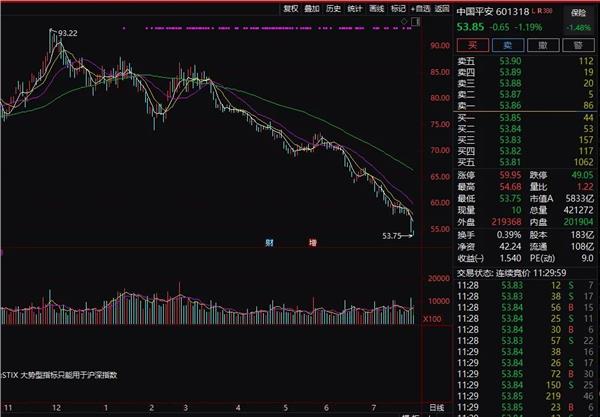
Task: Click the 撤 cancel order button
Action: pyautogui.click(x=543, y=45)
